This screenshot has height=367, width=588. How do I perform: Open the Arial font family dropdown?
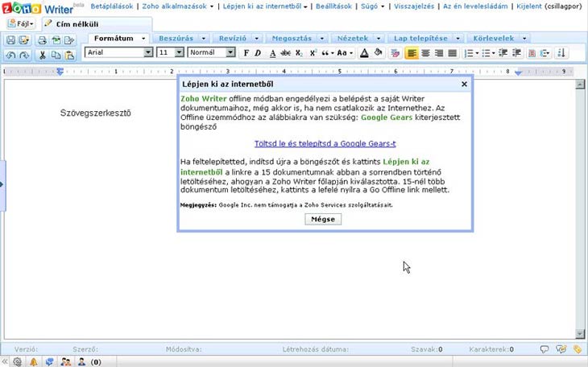119,52
